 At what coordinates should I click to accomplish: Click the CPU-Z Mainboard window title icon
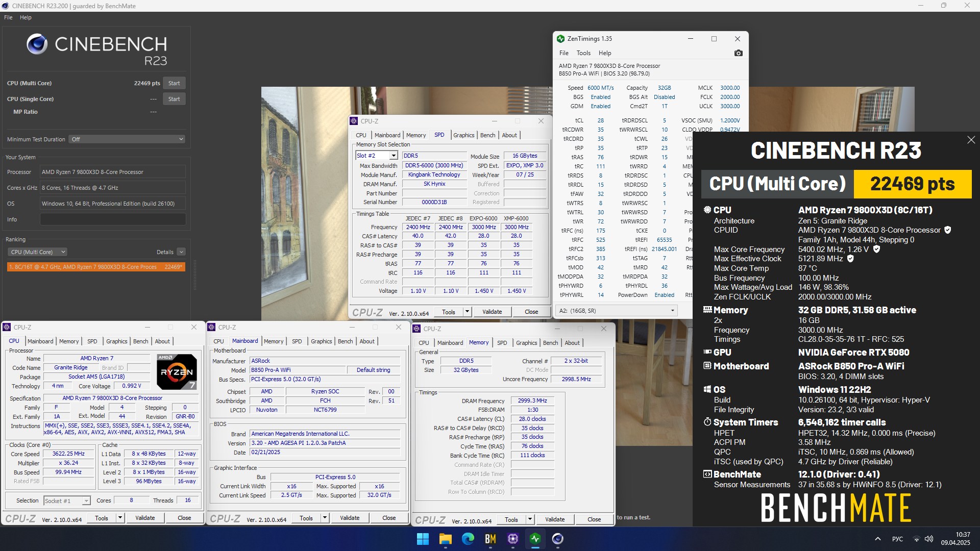tap(211, 327)
